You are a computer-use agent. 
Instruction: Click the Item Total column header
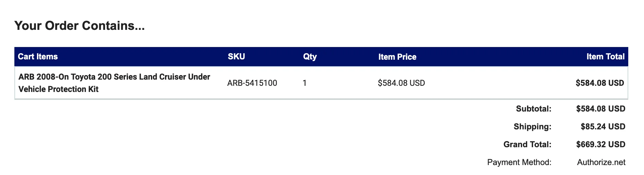(605, 57)
